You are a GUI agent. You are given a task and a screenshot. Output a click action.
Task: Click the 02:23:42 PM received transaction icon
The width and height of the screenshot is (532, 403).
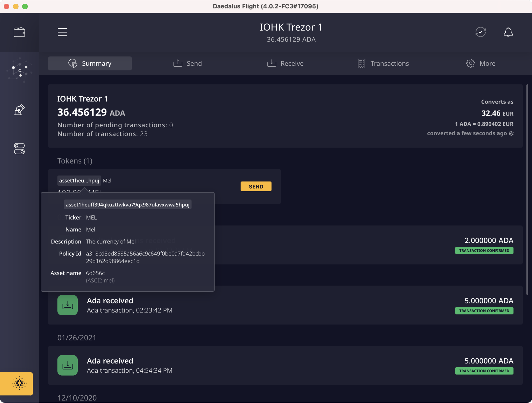tap(68, 305)
